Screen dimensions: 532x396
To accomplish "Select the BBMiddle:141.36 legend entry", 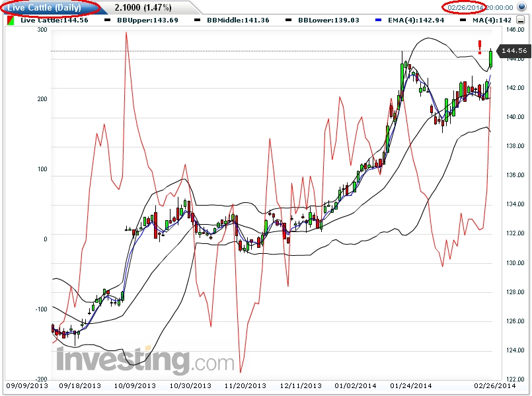I will click(238, 20).
